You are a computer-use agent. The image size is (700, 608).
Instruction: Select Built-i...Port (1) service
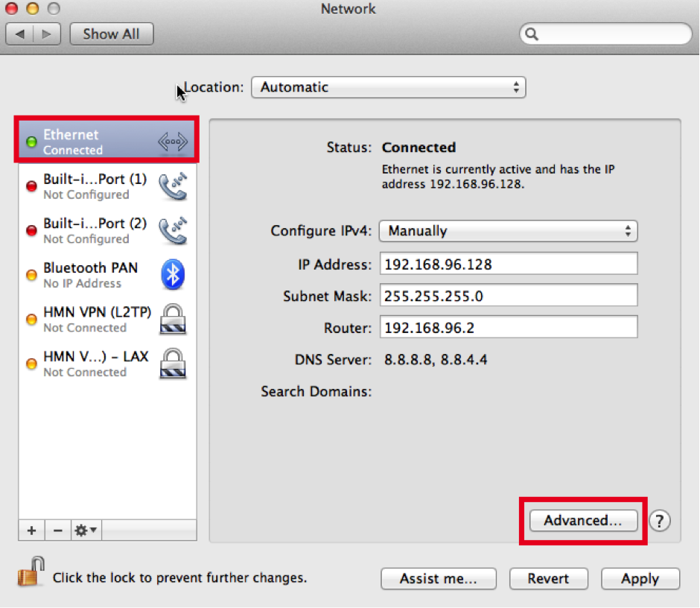tap(107, 186)
